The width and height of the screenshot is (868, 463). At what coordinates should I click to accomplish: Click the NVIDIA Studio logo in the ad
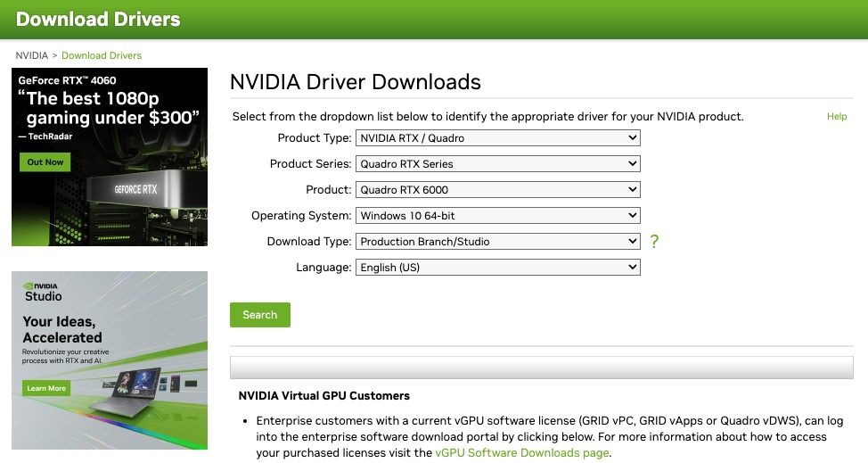click(42, 292)
